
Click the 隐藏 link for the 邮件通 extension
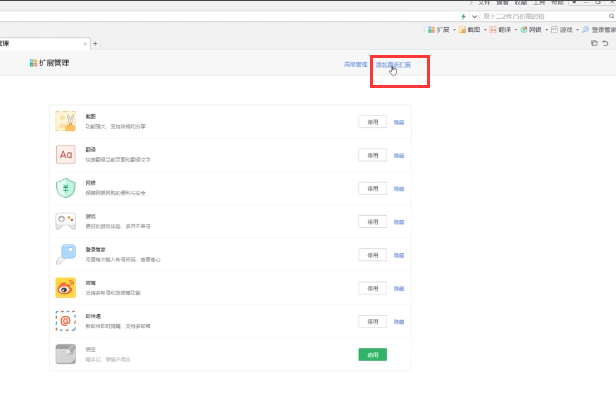[399, 322]
